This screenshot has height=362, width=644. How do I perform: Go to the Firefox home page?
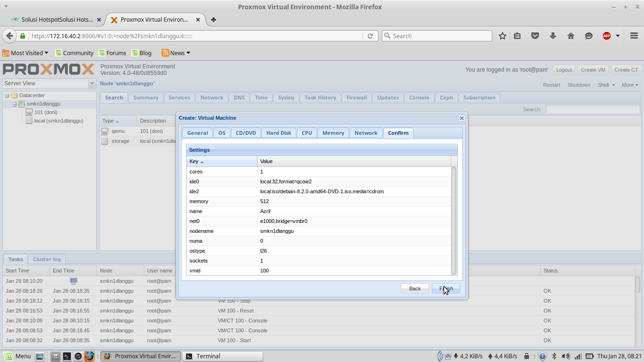571,36
